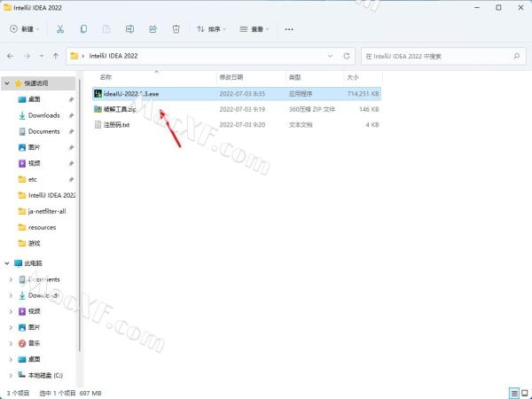Unpin Desktop (桌面) pin icon
This screenshot has width=532, height=399.
click(x=71, y=99)
